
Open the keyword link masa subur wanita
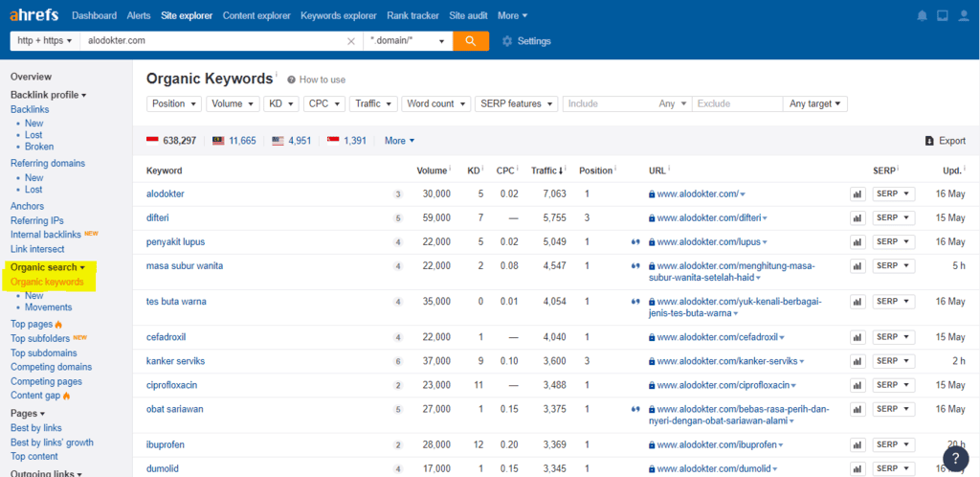[x=185, y=265]
